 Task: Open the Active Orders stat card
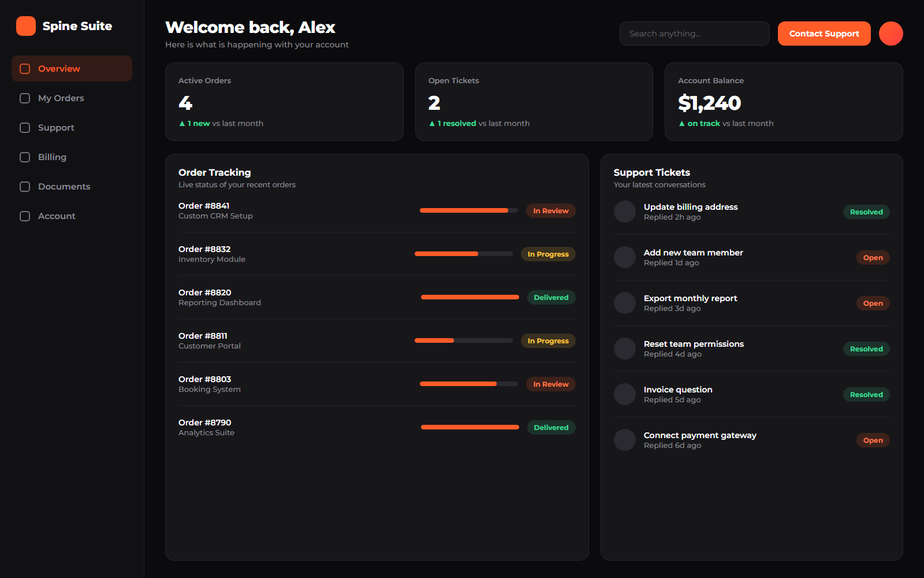coord(284,102)
